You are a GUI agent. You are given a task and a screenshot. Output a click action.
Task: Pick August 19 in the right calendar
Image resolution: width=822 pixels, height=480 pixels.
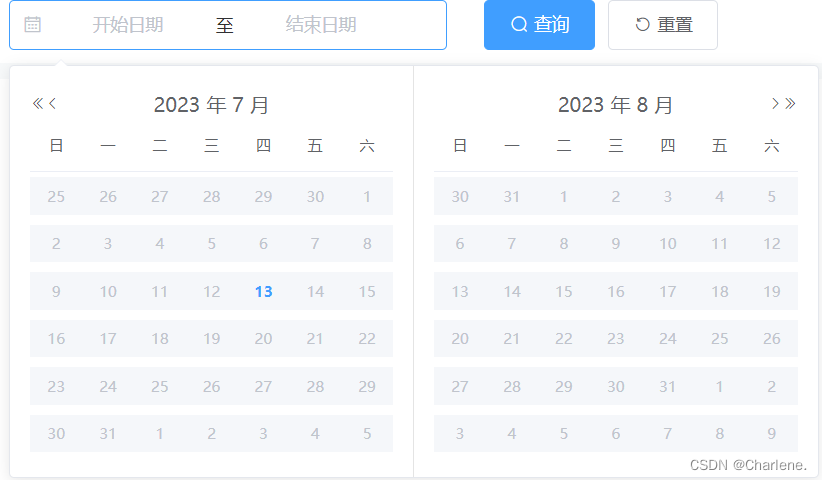click(772, 291)
